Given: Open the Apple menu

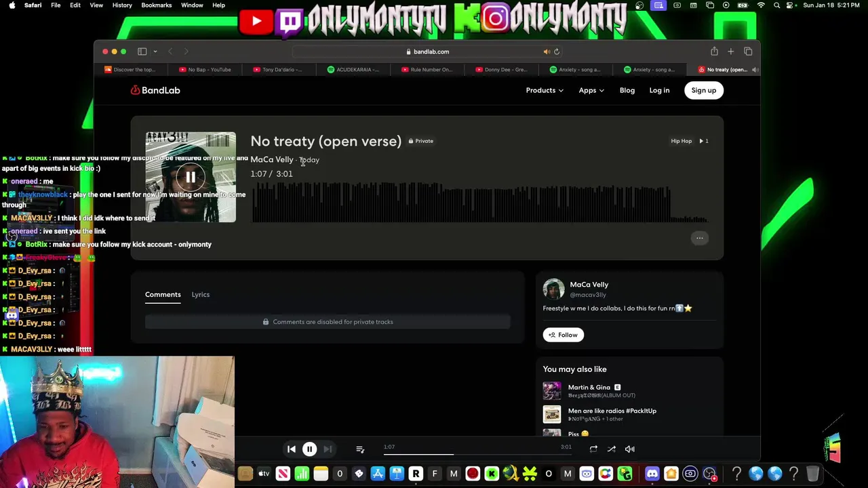Looking at the screenshot, I should pyautogui.click(x=12, y=5).
